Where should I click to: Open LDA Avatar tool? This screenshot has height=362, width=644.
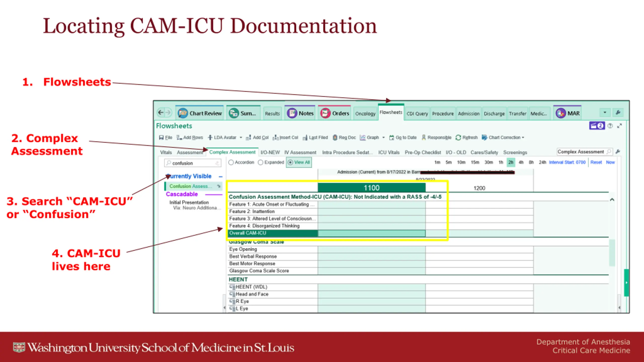[x=222, y=138]
